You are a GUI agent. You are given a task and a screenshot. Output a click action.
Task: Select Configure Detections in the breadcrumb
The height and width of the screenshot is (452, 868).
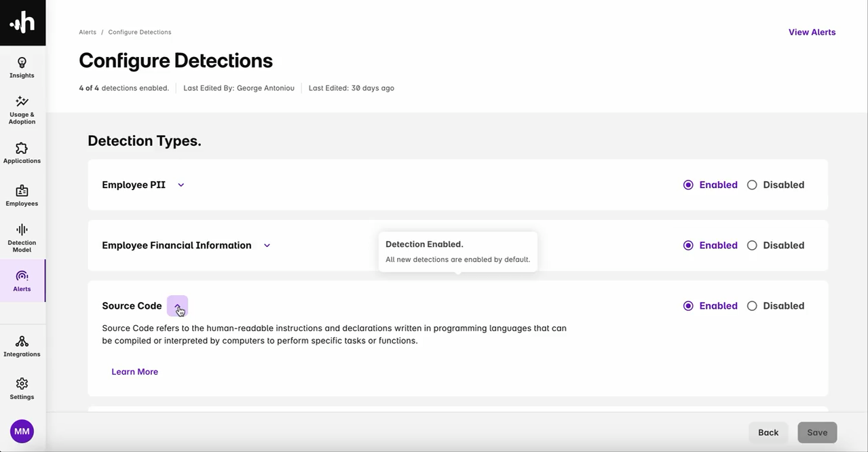(x=139, y=32)
